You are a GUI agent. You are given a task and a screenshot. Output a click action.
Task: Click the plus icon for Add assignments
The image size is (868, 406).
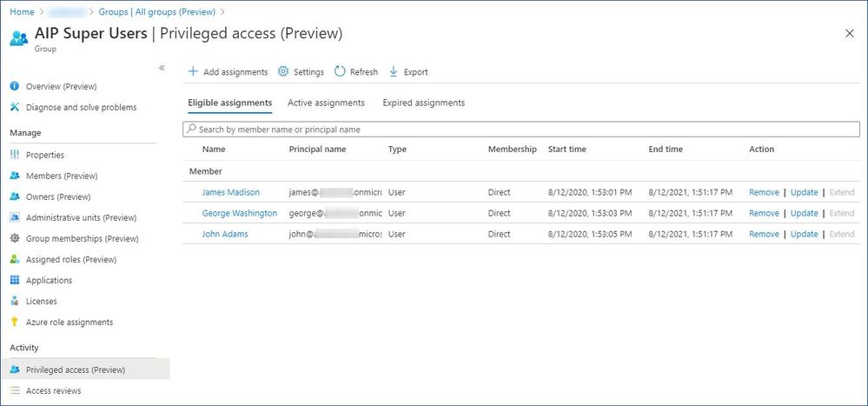(193, 71)
